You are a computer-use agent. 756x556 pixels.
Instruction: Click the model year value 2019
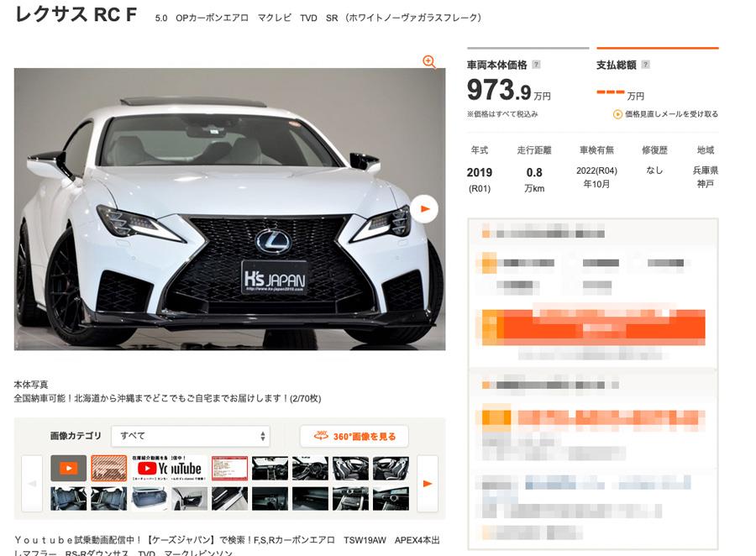[x=480, y=172]
